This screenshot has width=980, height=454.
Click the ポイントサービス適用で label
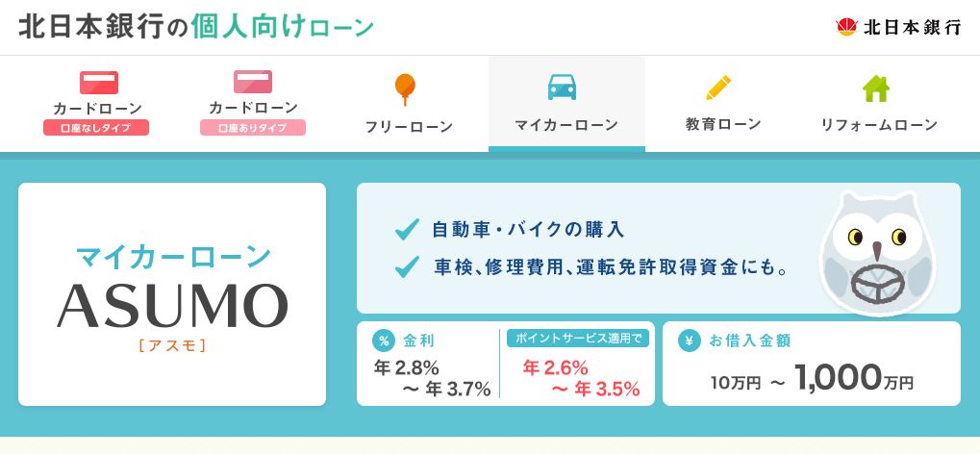click(x=578, y=339)
